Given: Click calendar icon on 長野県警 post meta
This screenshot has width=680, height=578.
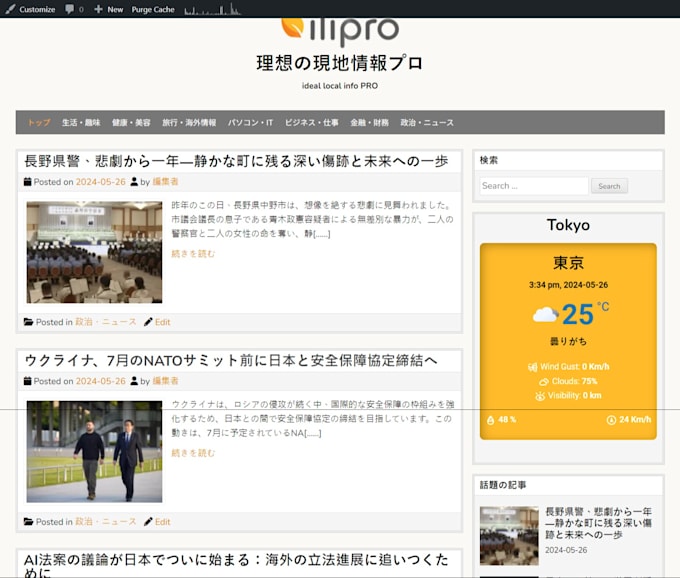Looking at the screenshot, I should tap(28, 182).
